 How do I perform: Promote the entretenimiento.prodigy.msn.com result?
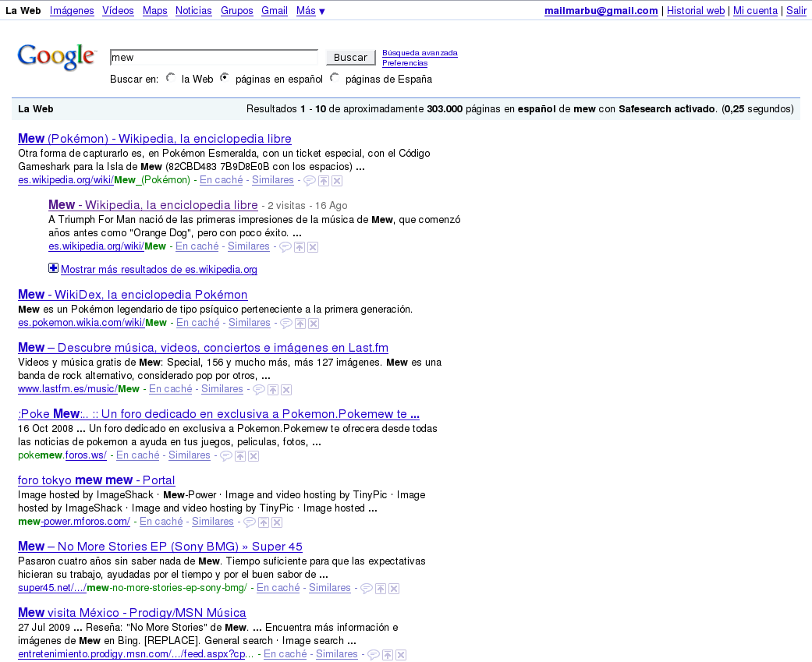tap(388, 655)
